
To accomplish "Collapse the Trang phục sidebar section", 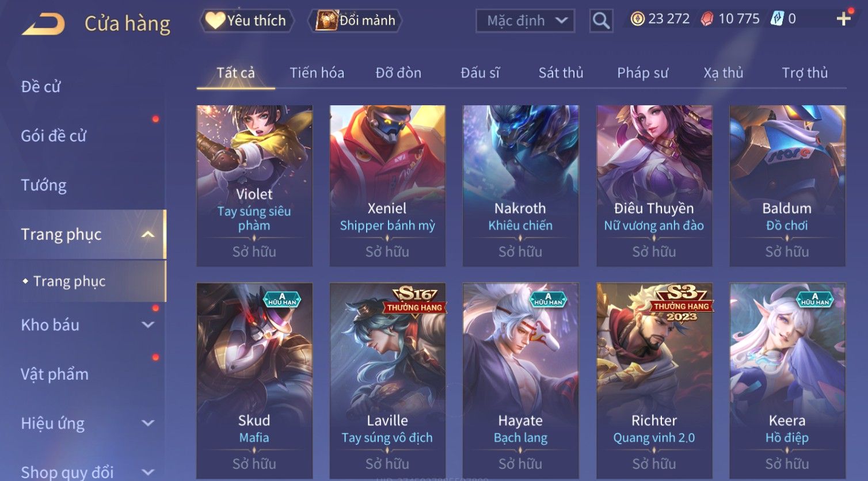I will pos(148,234).
